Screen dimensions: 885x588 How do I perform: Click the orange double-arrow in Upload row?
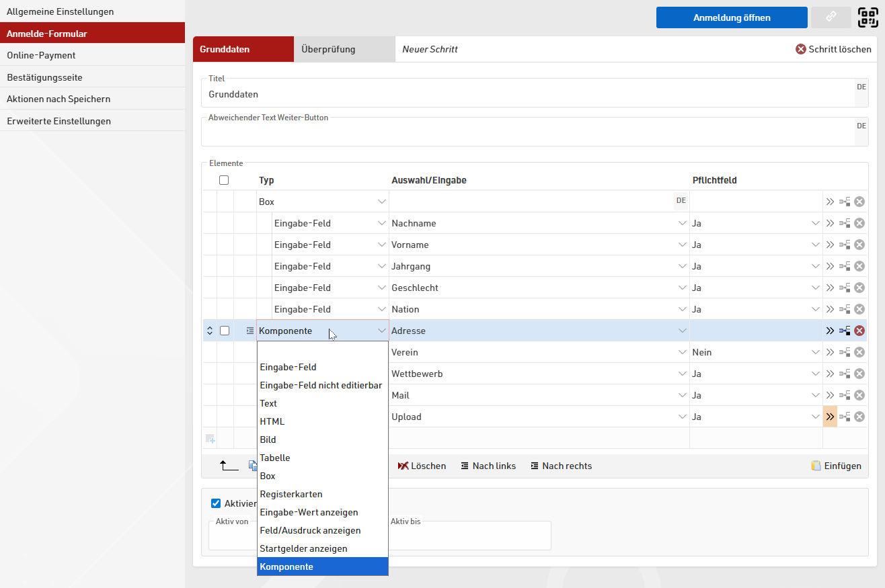click(x=830, y=417)
